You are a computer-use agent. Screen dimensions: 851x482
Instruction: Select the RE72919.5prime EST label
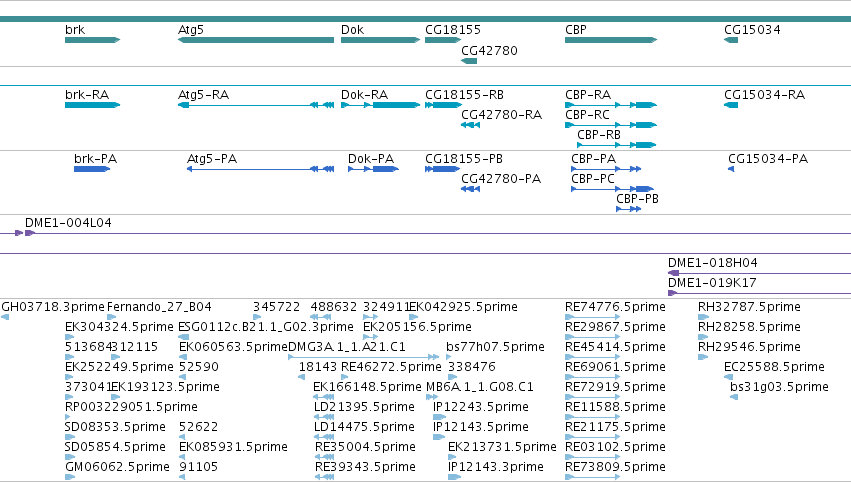pos(615,387)
